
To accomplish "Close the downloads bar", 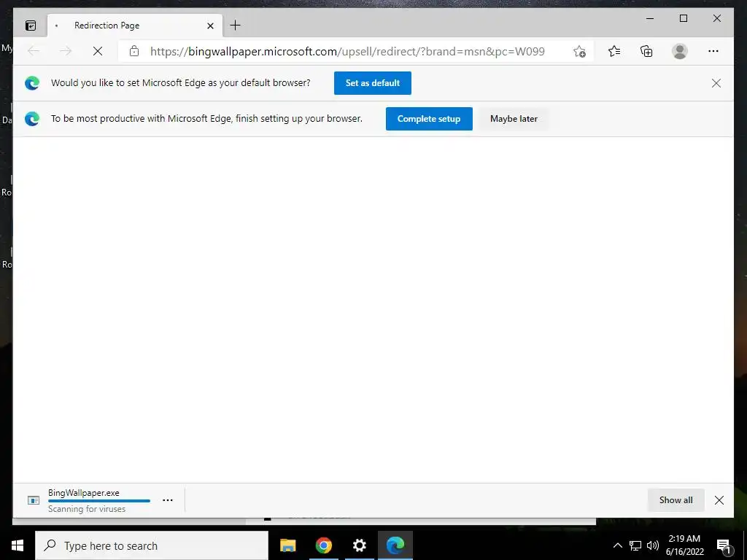I will click(719, 500).
